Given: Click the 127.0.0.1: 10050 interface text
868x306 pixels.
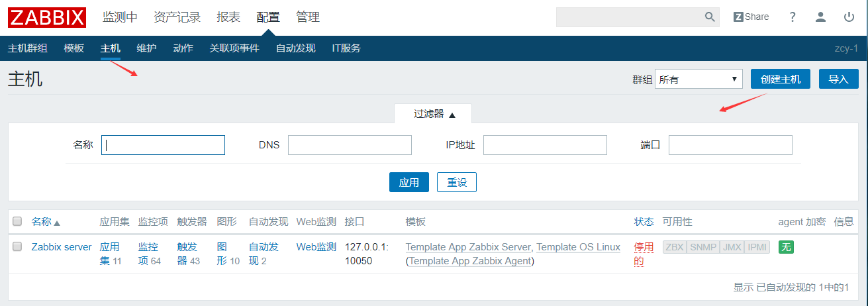Looking at the screenshot, I should [x=367, y=254].
